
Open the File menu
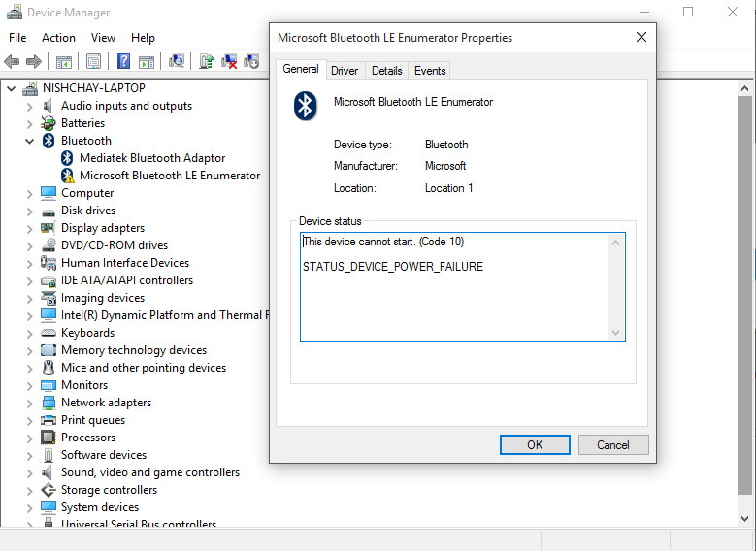(17, 38)
